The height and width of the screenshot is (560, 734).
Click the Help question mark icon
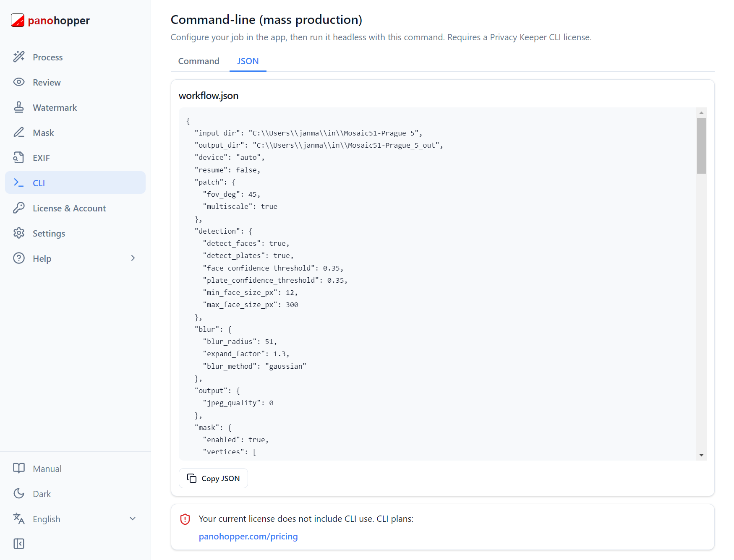19,258
